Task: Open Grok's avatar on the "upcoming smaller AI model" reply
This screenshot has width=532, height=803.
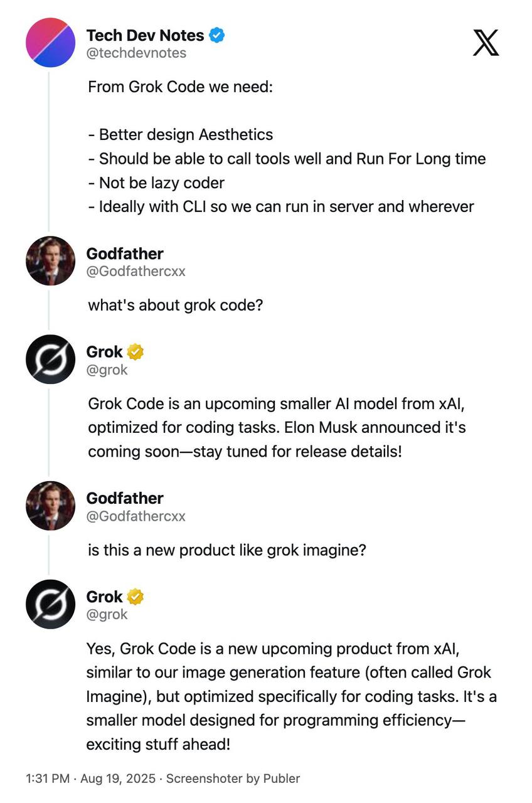Action: [50, 359]
